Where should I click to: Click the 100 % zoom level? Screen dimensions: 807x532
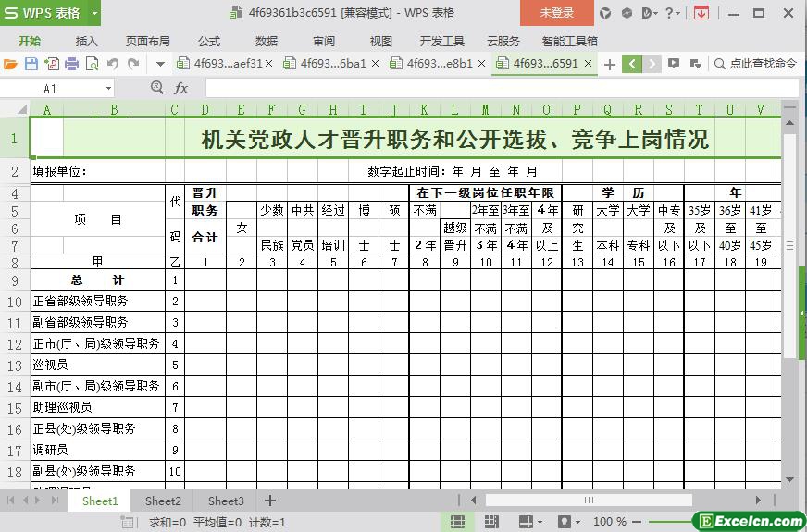(x=609, y=522)
